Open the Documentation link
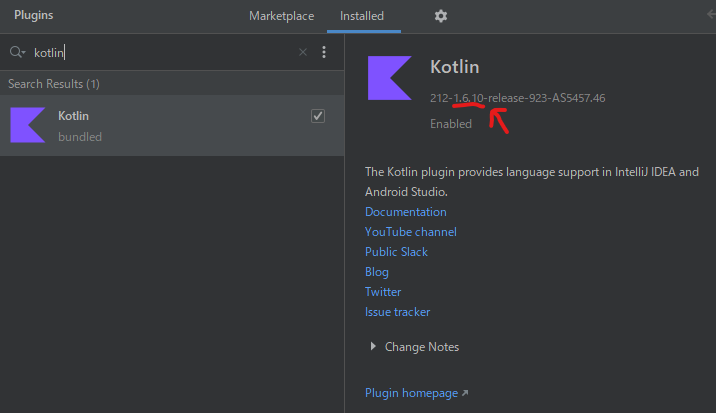The width and height of the screenshot is (716, 413). pos(405,212)
